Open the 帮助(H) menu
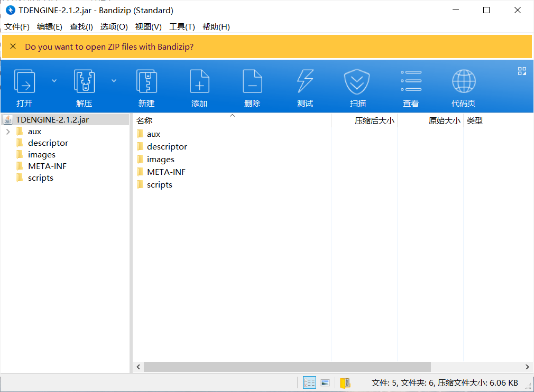 216,27
